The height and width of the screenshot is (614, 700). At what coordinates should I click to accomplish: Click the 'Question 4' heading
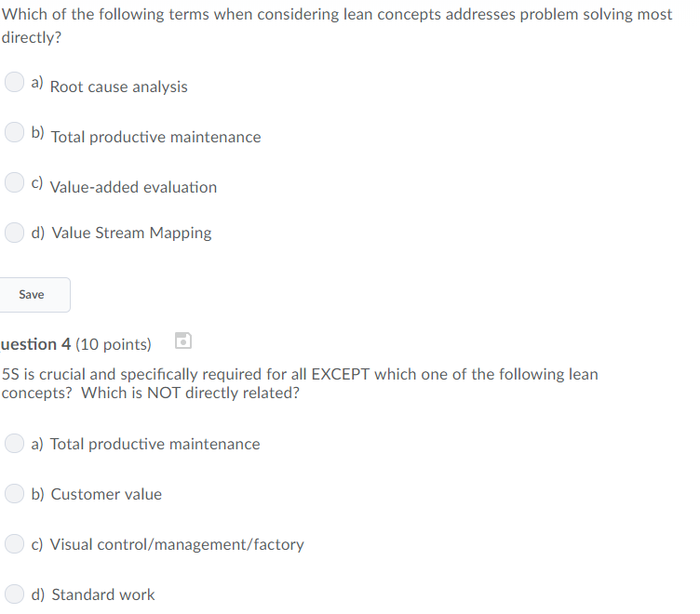[35, 344]
